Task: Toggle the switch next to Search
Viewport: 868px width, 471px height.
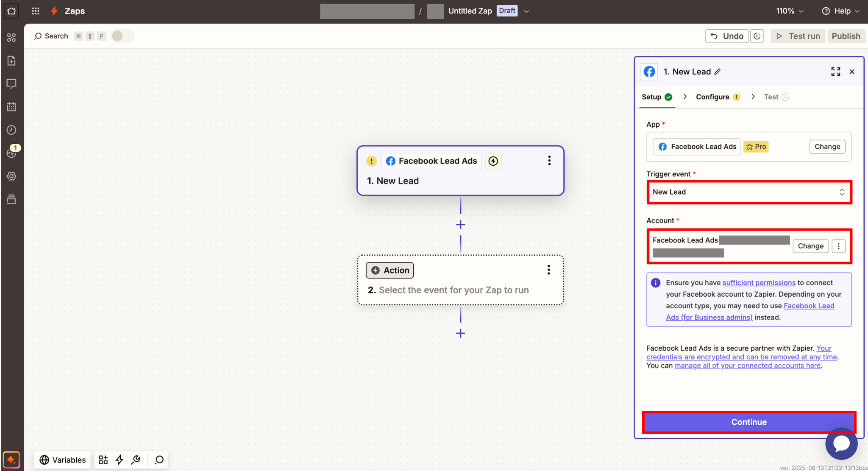Action: coord(122,36)
